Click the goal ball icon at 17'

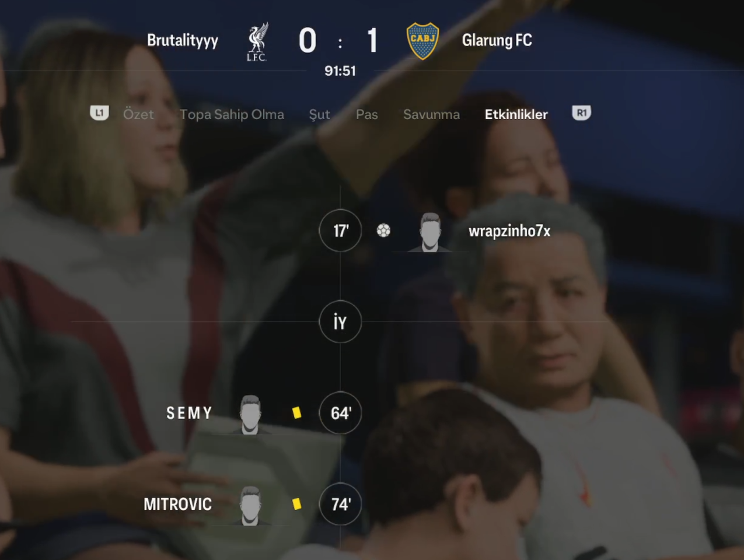point(383,230)
